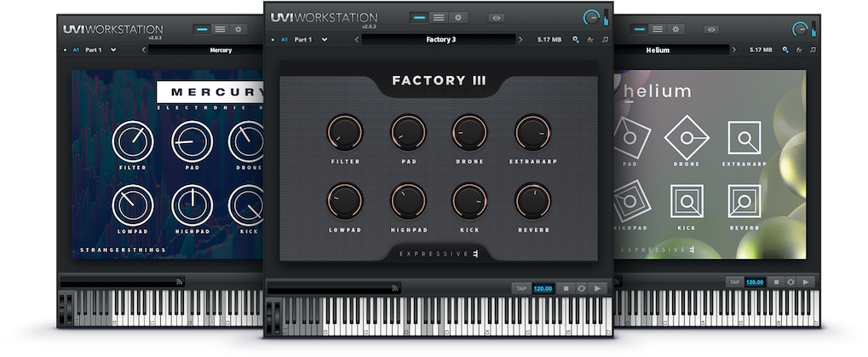The height and width of the screenshot is (357, 868).
Task: Click the 120.00 tempo field in Factory 3 window
Action: [543, 288]
